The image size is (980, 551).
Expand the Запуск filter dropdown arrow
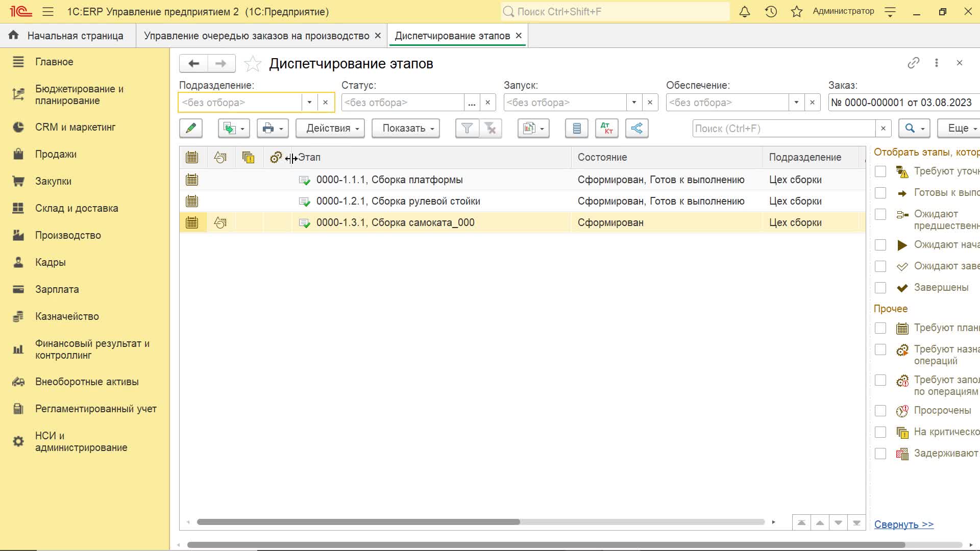pyautogui.click(x=634, y=103)
